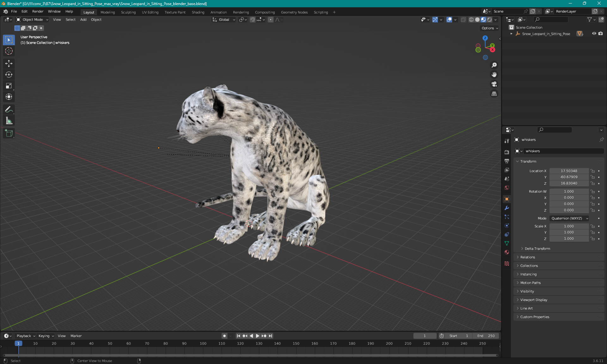Open rotation Mode Quaternion dropdown
Viewport: 607px width, 364px height.
click(569, 218)
